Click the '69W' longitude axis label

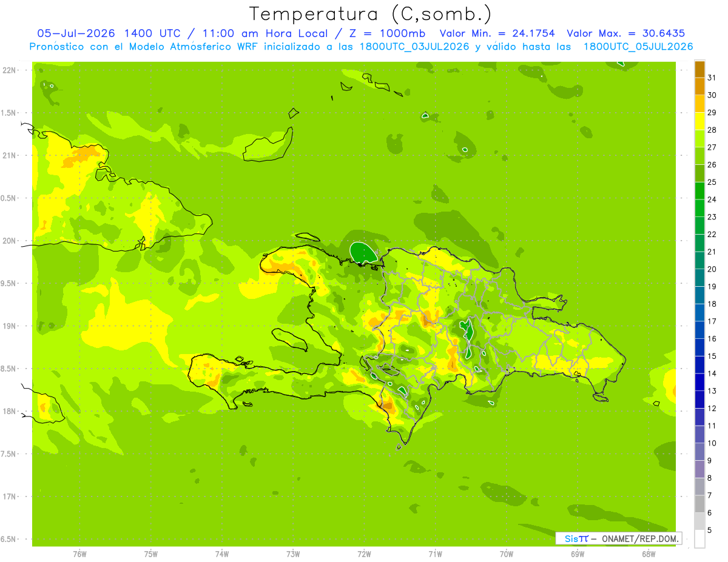click(x=578, y=554)
